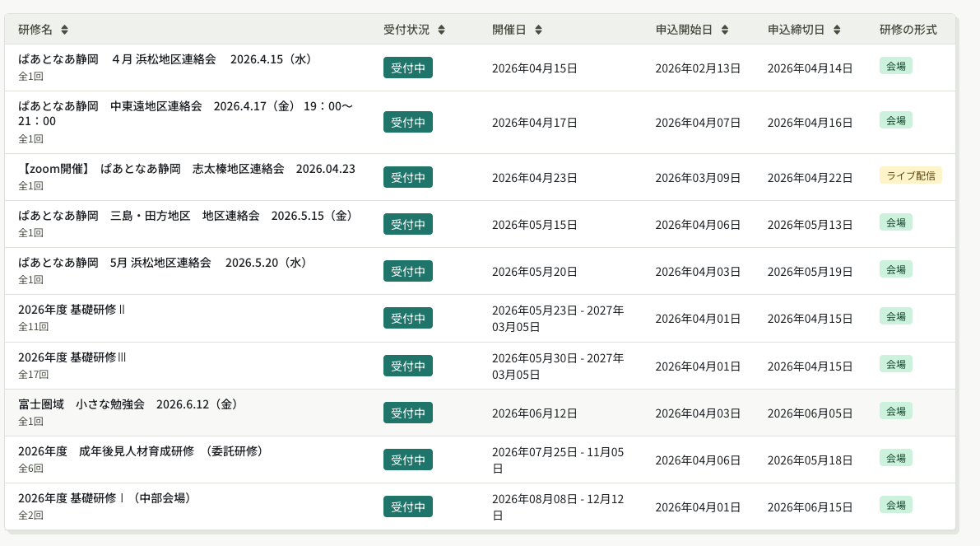Click 受付中 badge for 基礎研修Ⅱ row
The image size is (980, 546).
click(407, 318)
